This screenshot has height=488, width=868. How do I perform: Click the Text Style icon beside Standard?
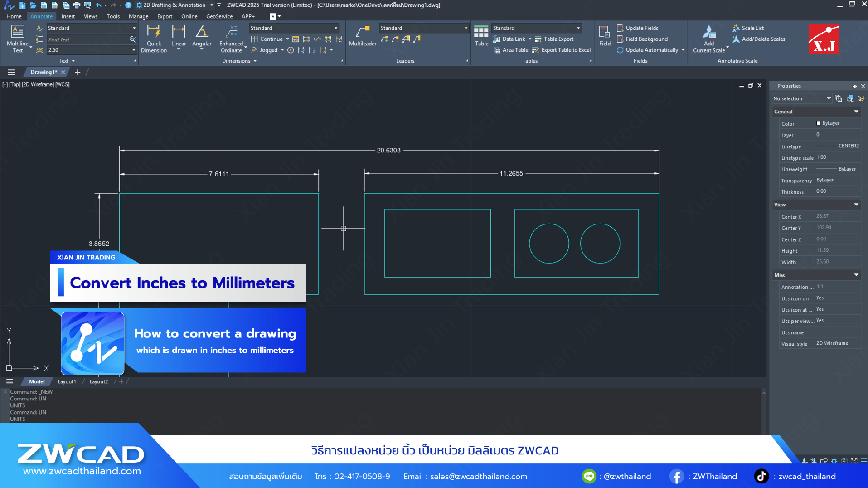point(39,28)
